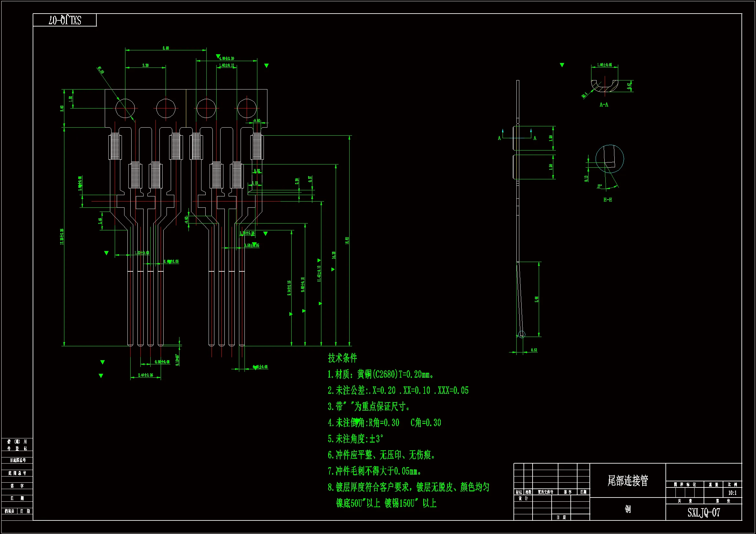Click the 1.06±0.05 dimension above A-A section
The width and height of the screenshot is (756, 534).
[x=605, y=65]
